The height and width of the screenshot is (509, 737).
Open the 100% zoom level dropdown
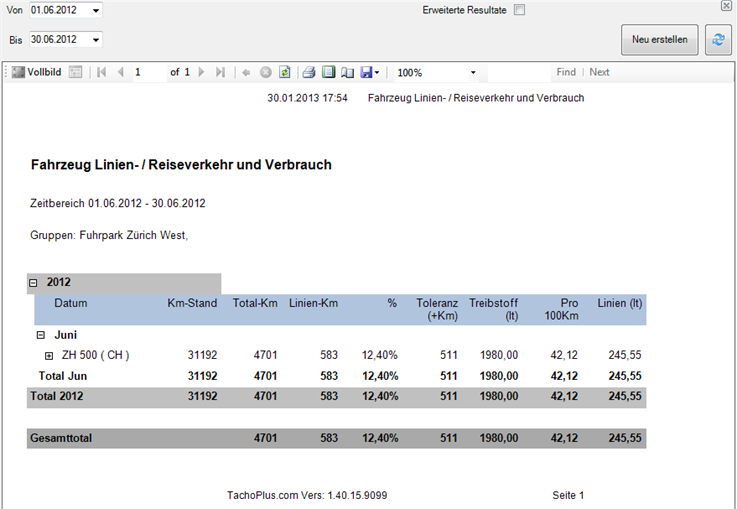point(473,72)
